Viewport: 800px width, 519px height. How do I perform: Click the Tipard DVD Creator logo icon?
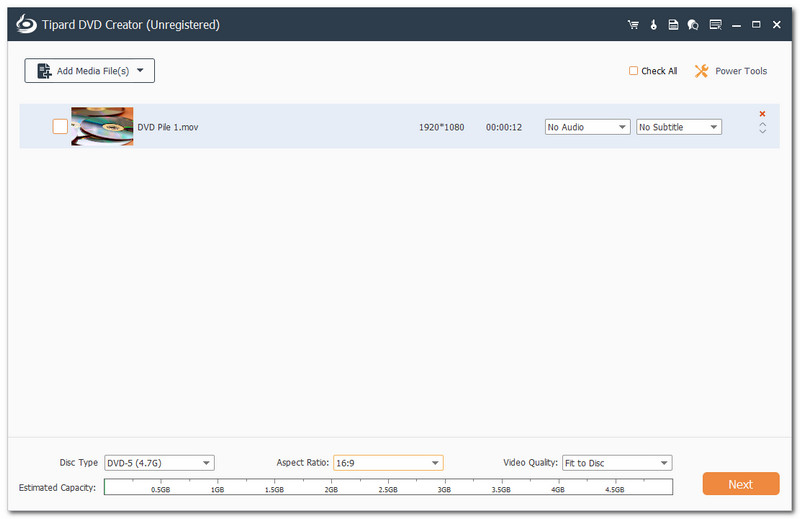24,24
